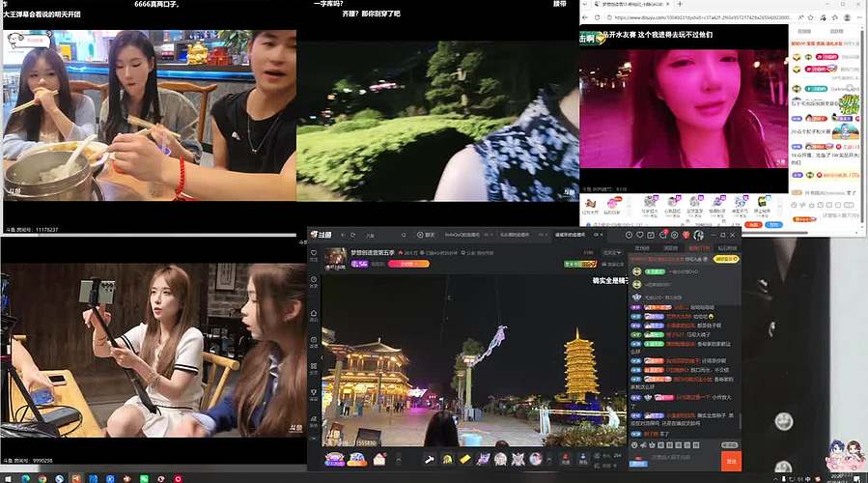Switch to the first chat panel tab
Image resolution: width=868 pixels, height=483 pixels.
tap(641, 248)
